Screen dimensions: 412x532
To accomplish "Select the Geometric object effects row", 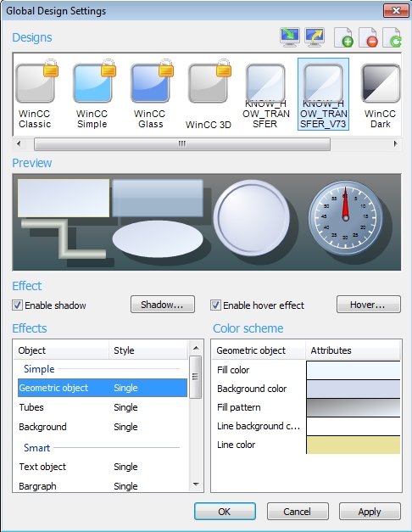I will (x=103, y=388).
